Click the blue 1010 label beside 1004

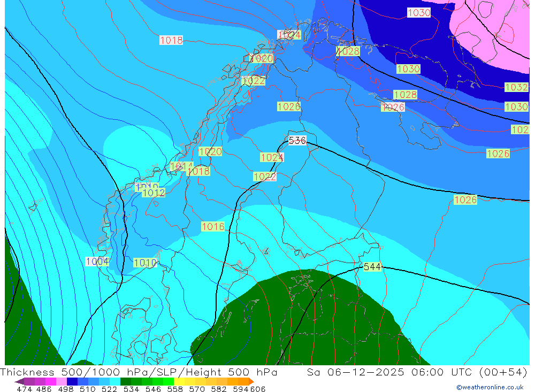(146, 263)
